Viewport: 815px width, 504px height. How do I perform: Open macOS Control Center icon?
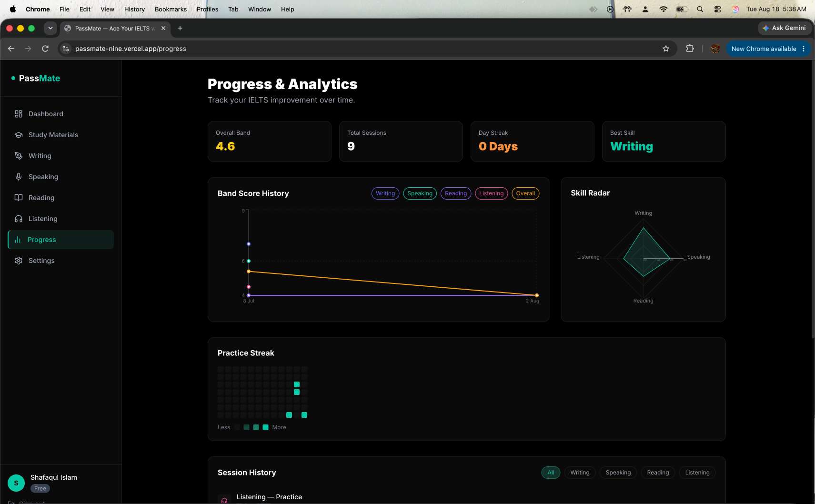click(717, 9)
